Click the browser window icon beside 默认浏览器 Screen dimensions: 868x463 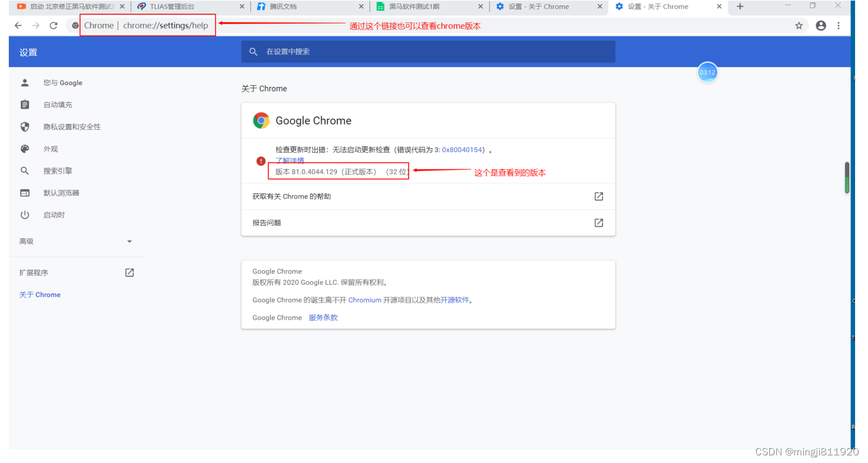pos(25,193)
